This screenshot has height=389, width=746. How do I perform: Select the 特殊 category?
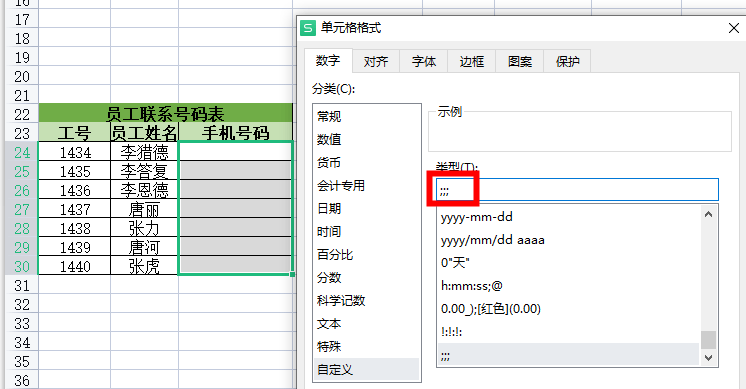[366, 347]
